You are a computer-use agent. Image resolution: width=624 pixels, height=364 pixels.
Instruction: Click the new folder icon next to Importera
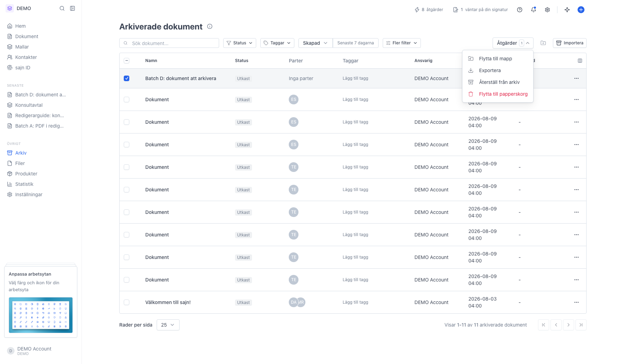pos(543,43)
